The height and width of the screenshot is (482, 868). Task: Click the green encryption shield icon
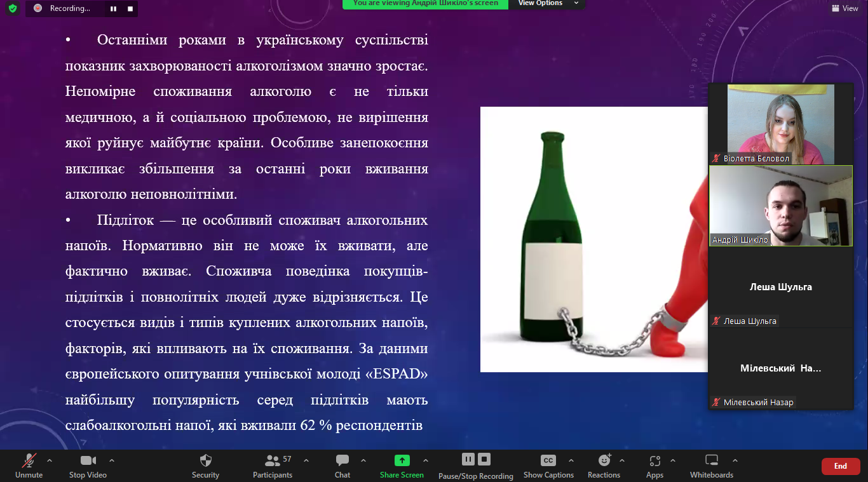(13, 8)
